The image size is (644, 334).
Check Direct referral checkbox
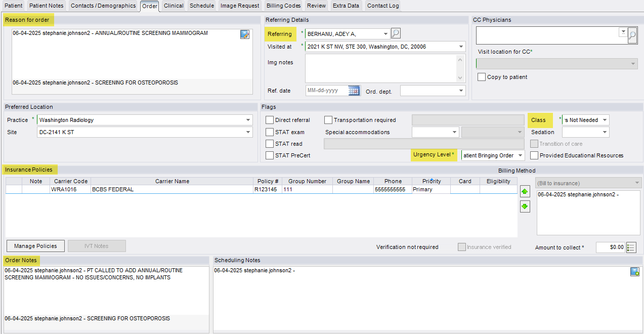pos(270,120)
